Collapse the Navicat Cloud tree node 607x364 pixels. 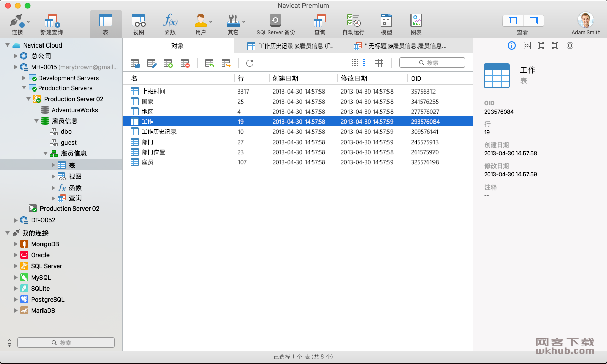[7, 45]
